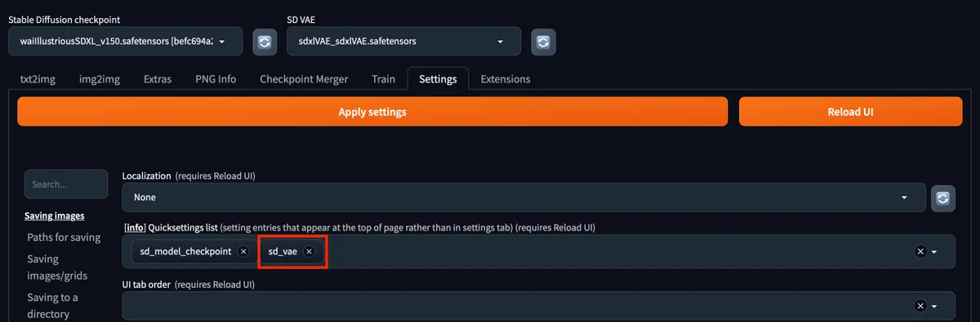
Task: Open the Stable Diffusion checkpoint dropdown
Action: click(126, 42)
